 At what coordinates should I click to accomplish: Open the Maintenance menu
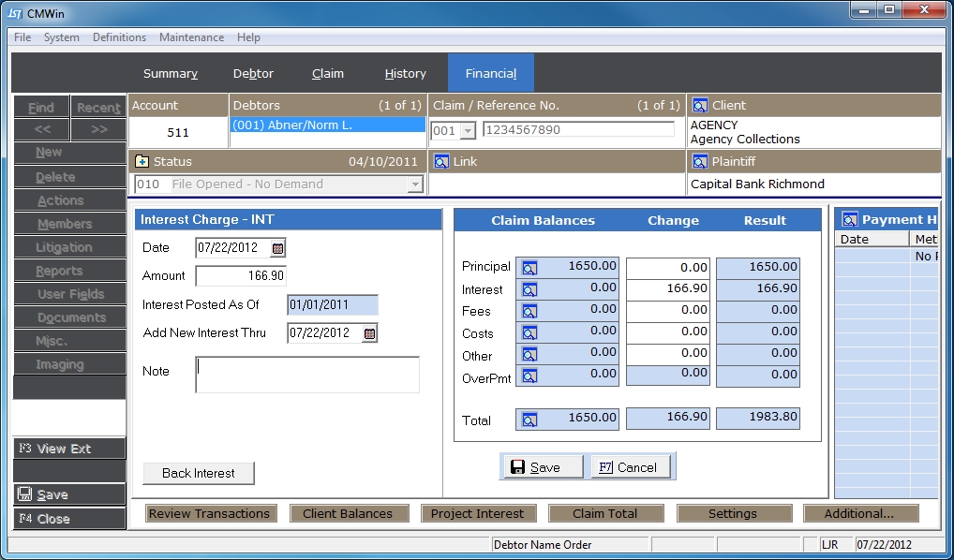tap(191, 37)
